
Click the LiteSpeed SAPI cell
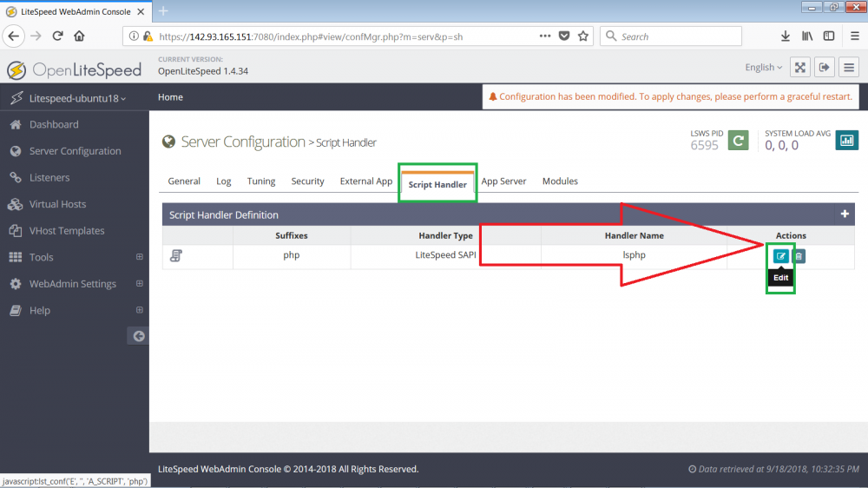point(445,255)
